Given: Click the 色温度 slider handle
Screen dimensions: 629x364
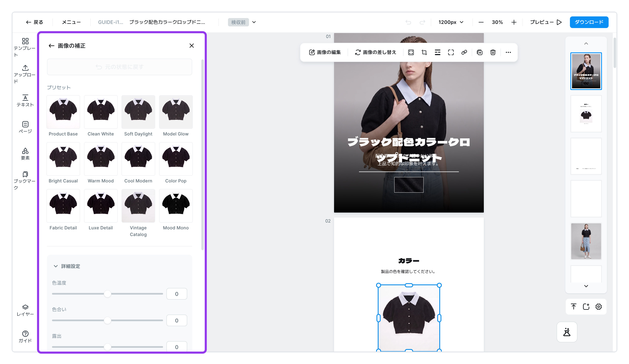Looking at the screenshot, I should click(107, 294).
